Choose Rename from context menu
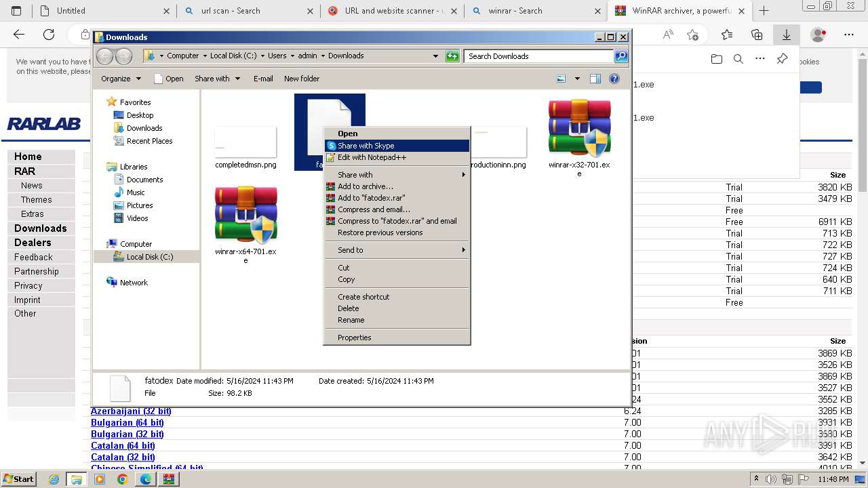868x488 pixels. point(397,320)
